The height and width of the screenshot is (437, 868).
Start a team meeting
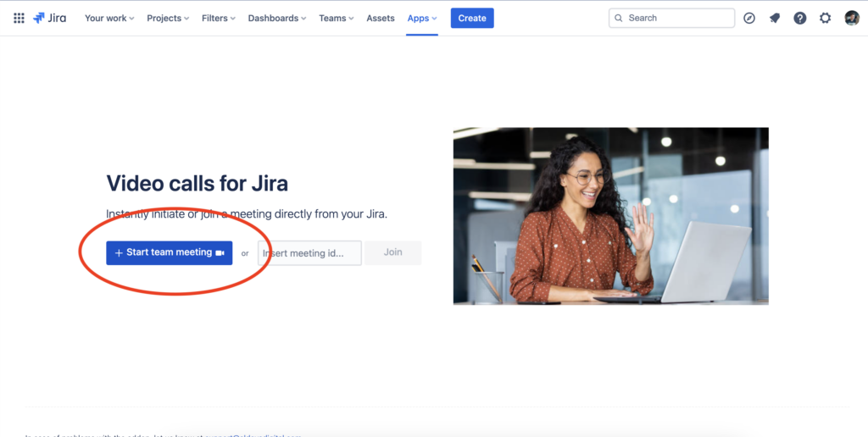pos(170,252)
